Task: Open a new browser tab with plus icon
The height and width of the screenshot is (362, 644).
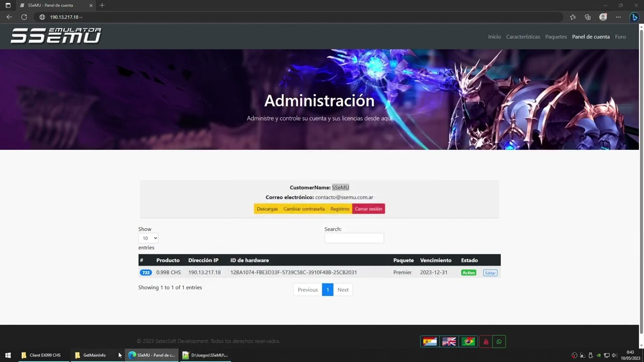Action: [x=102, y=5]
